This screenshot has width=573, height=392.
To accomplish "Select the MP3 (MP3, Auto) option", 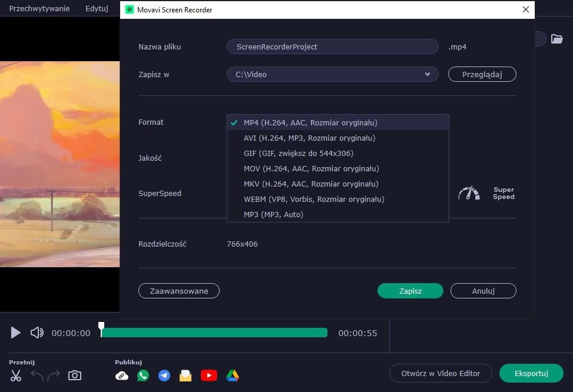I will tap(273, 214).
